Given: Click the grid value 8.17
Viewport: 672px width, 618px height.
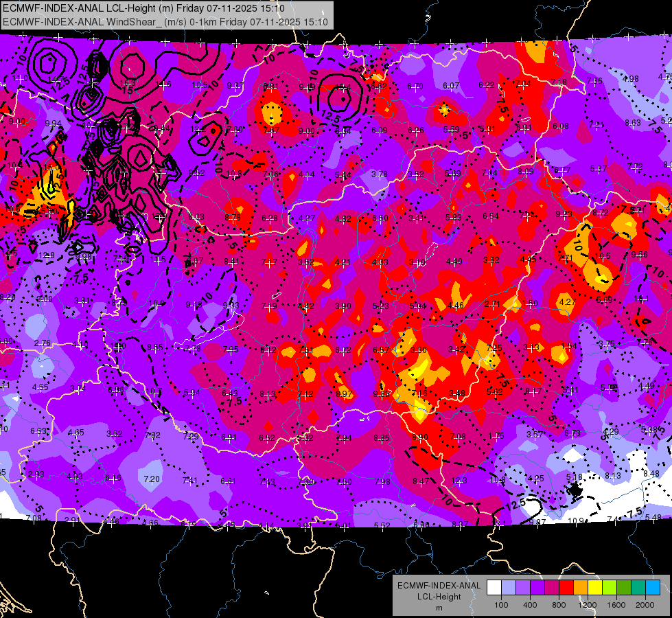Looking at the screenshot, I should click(x=533, y=391).
